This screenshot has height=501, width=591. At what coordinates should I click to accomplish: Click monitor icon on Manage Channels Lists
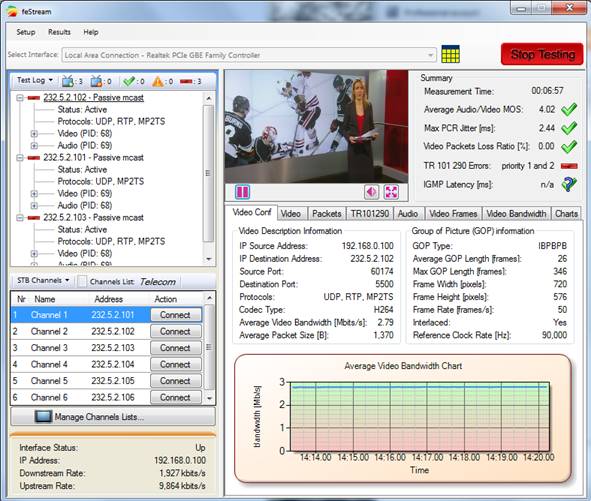click(x=43, y=417)
